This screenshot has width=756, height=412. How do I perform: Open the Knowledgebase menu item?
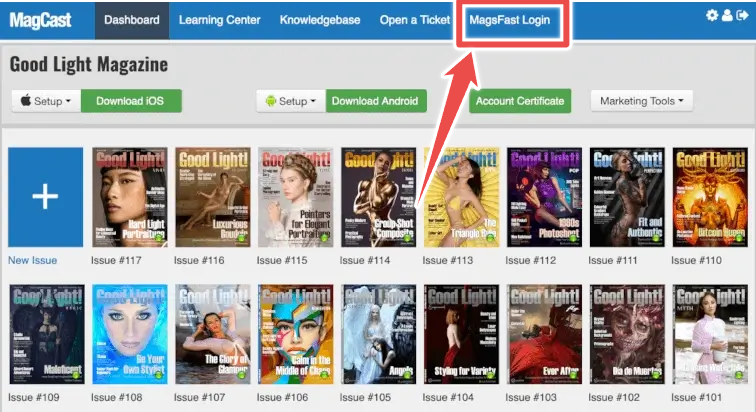coord(320,20)
